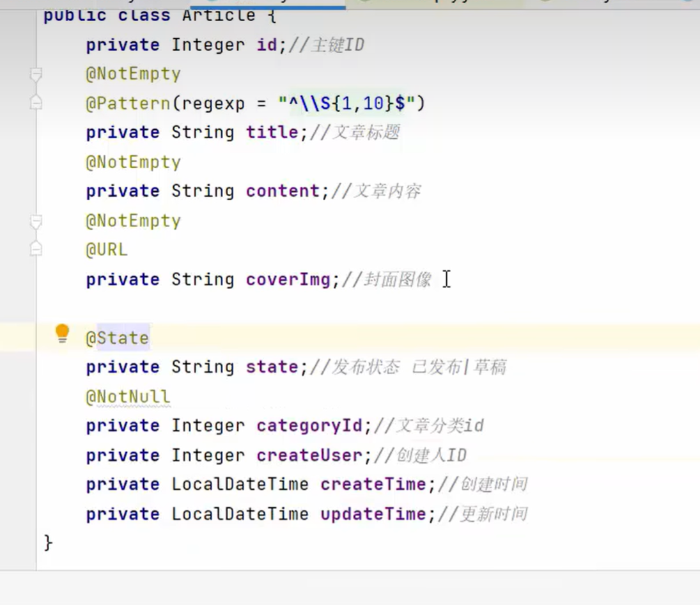Click the categoryId field name

click(x=309, y=426)
